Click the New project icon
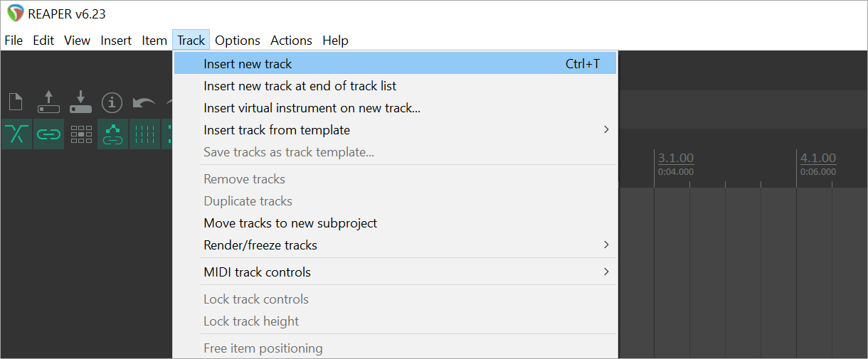The image size is (868, 359). [x=16, y=103]
